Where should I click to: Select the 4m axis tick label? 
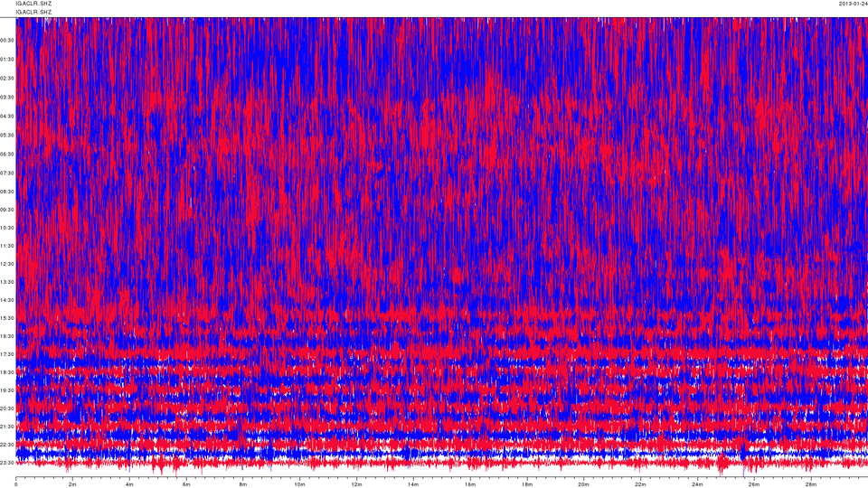129,484
